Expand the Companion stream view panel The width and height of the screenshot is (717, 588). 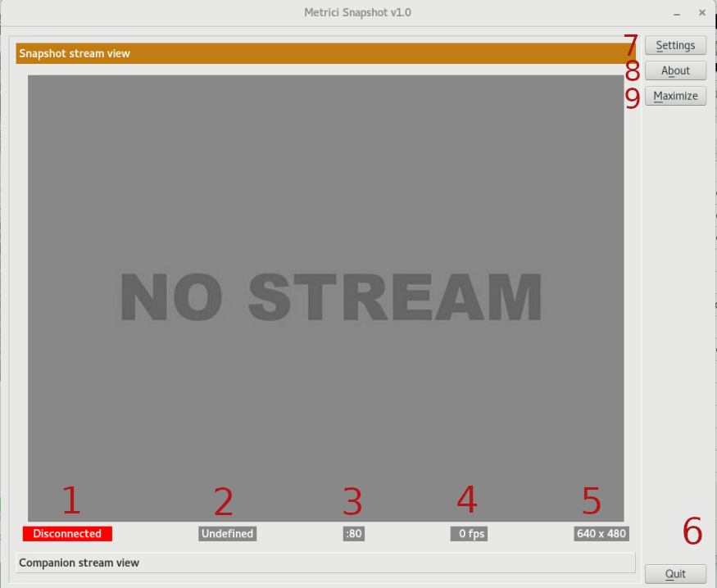(x=325, y=563)
